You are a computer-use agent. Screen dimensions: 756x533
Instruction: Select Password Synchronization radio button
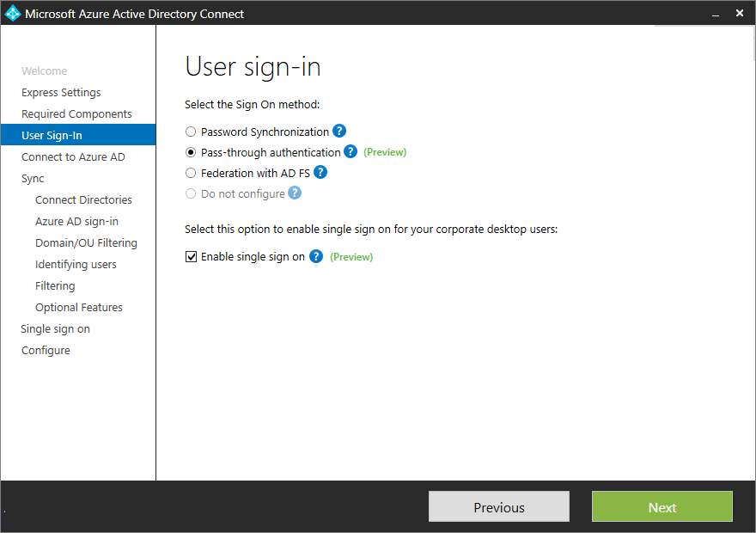[191, 132]
